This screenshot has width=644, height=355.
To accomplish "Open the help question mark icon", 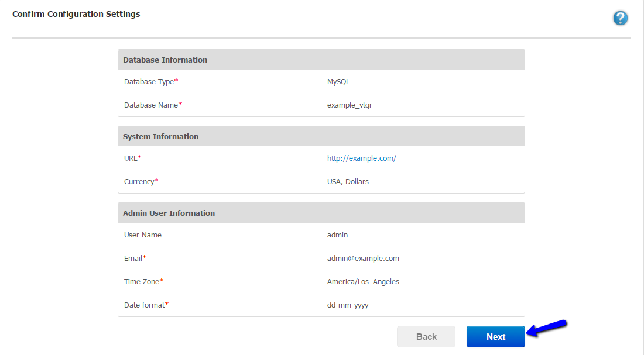I will point(620,18).
